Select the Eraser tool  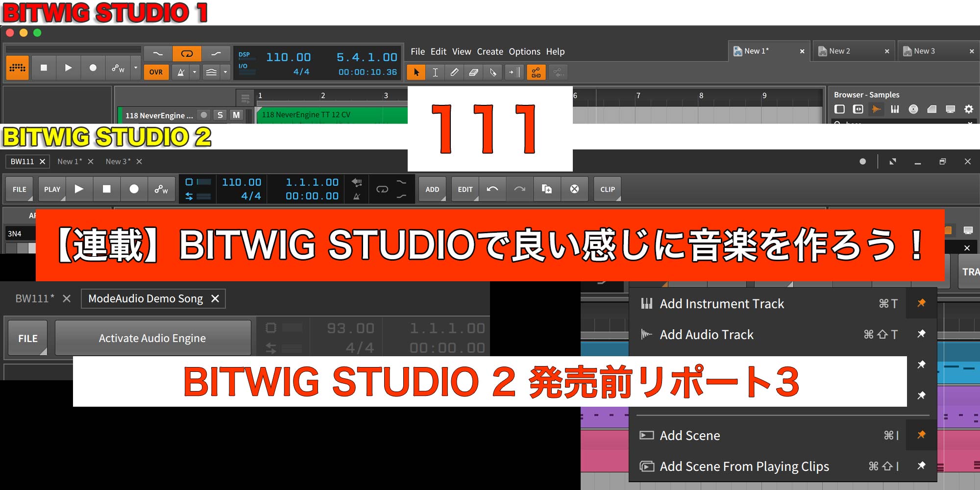473,73
